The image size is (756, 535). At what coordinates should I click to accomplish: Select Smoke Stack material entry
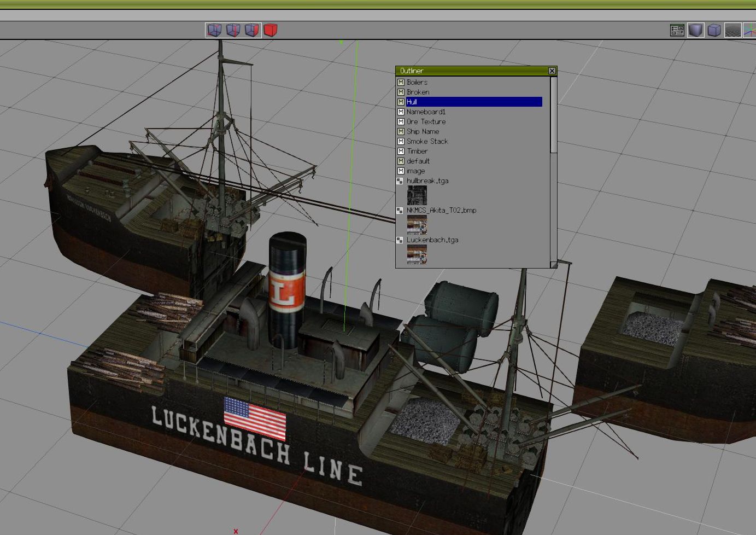click(427, 141)
